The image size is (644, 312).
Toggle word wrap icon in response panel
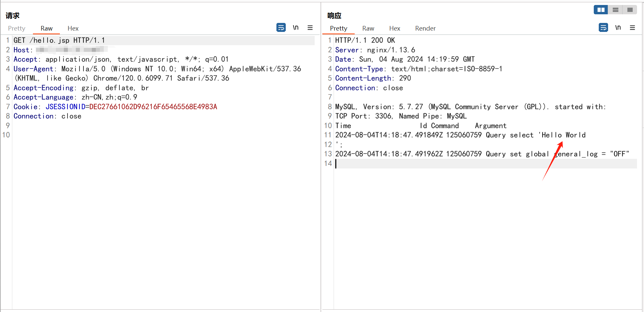pos(603,28)
